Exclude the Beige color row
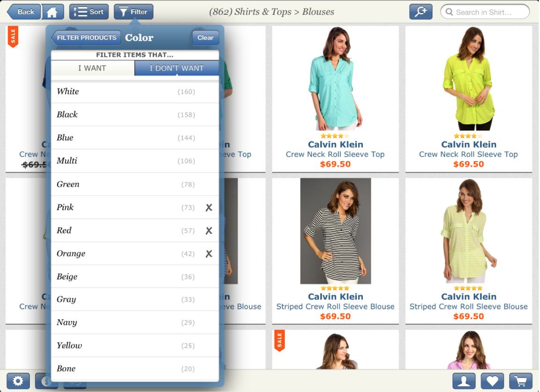The height and width of the screenshot is (392, 540). [135, 277]
